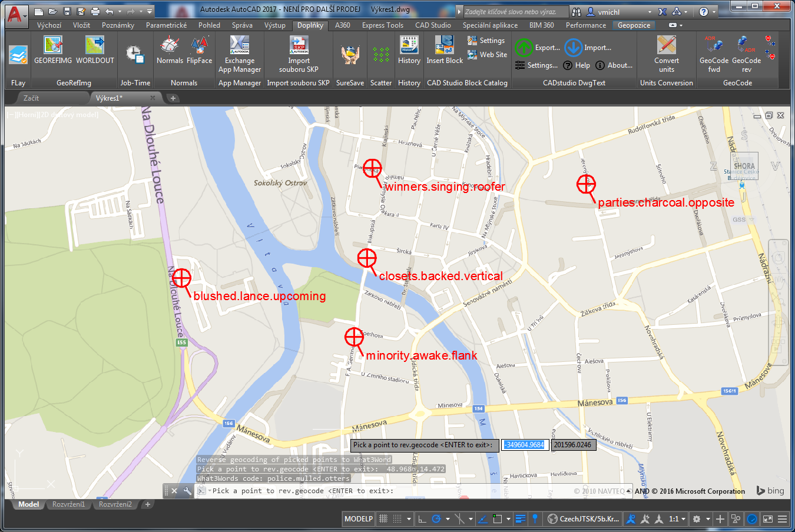Screen dimensions: 795x532
Task: Click the binoculars search icon
Action: pos(576,12)
